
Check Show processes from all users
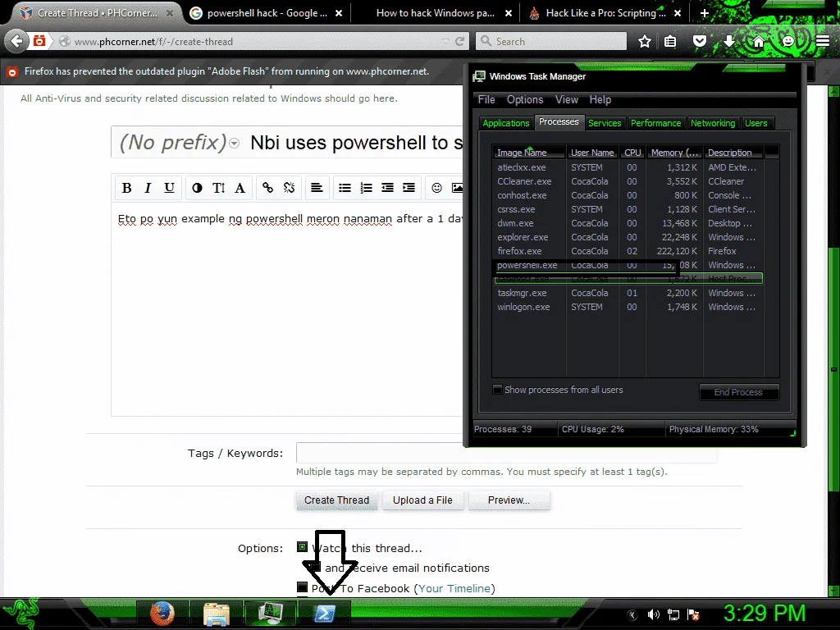(x=497, y=390)
